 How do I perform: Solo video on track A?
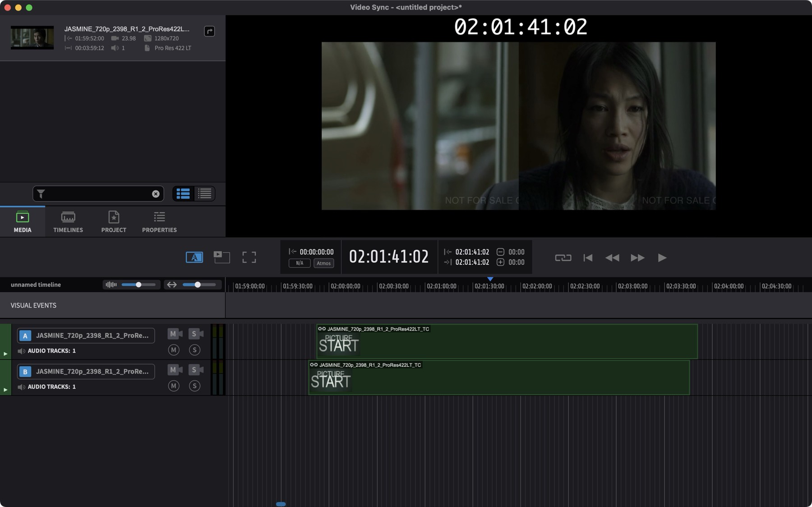click(195, 334)
